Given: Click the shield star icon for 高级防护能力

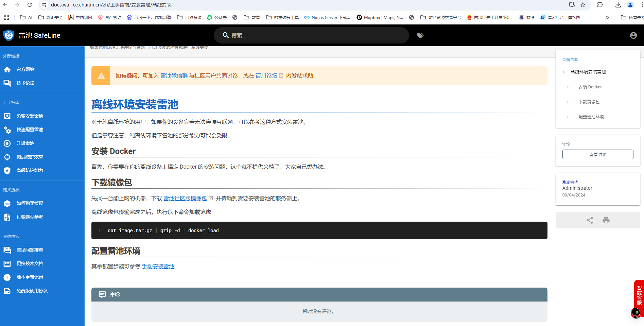Looking at the screenshot, I should coord(7,171).
